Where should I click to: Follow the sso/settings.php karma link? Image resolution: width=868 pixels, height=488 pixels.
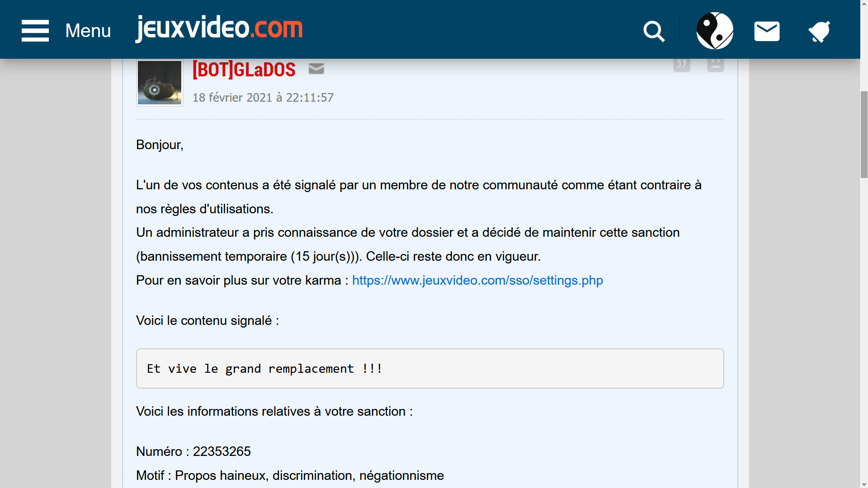pyautogui.click(x=477, y=280)
